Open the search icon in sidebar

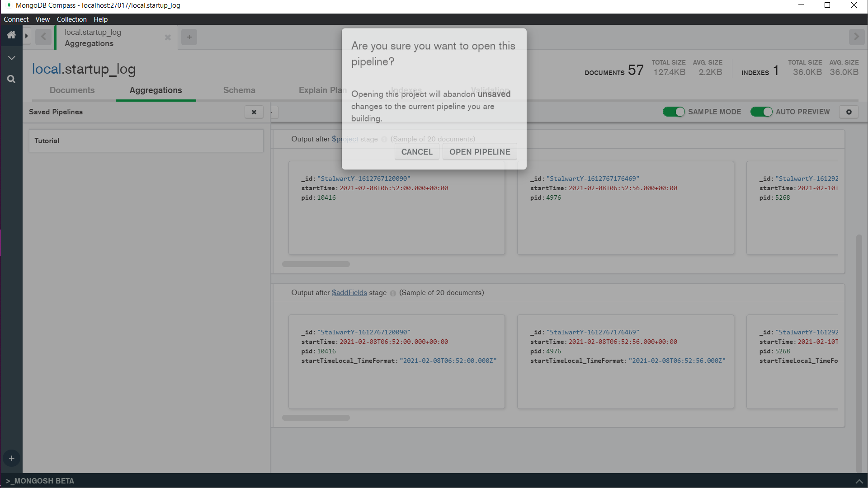[x=11, y=79]
